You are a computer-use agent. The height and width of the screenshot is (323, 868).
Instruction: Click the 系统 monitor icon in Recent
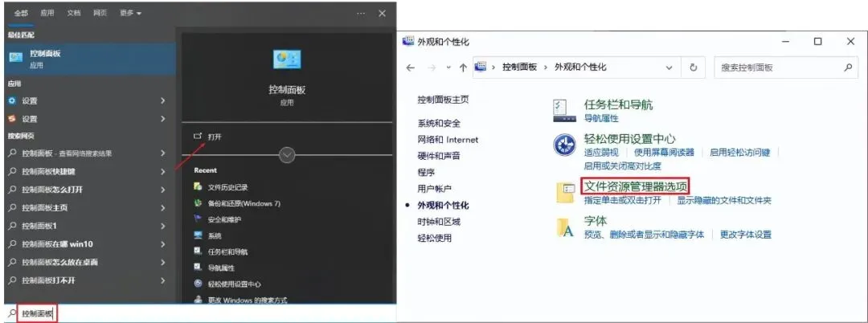(x=198, y=235)
